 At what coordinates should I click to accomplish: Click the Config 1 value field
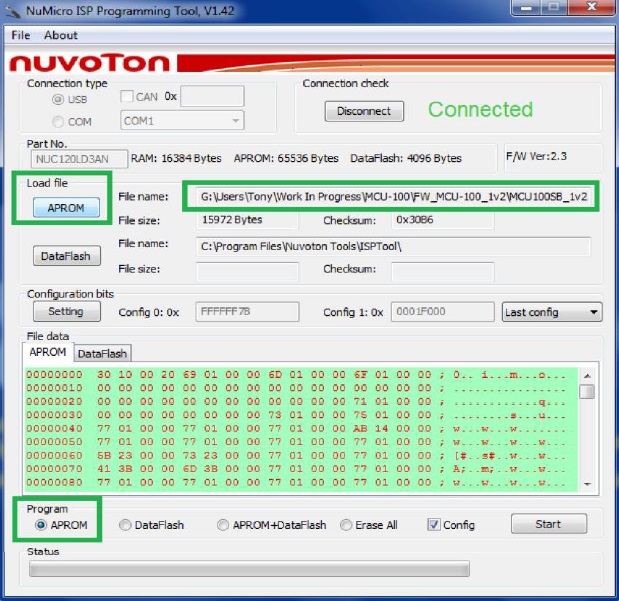click(x=442, y=312)
